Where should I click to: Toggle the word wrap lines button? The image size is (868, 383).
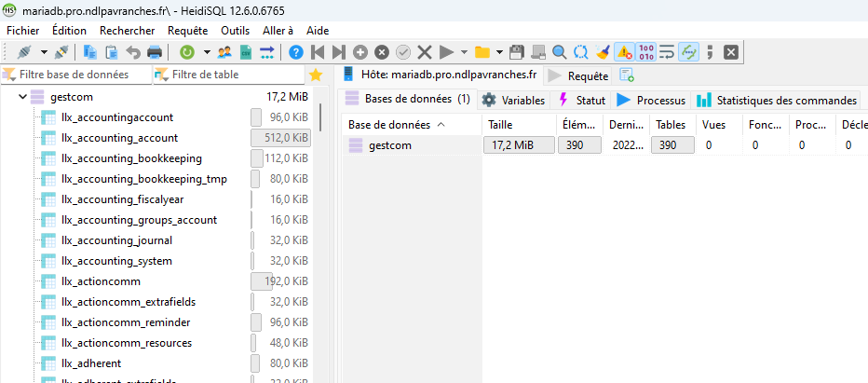tap(667, 52)
